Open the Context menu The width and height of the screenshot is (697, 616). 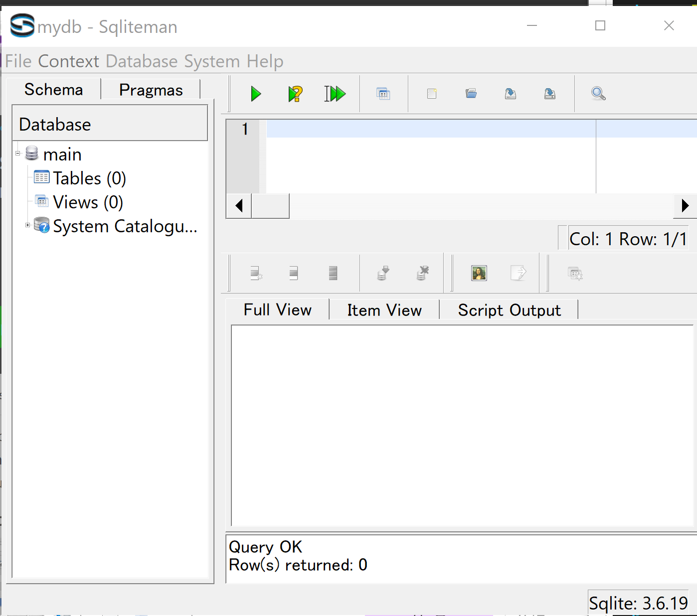click(69, 61)
